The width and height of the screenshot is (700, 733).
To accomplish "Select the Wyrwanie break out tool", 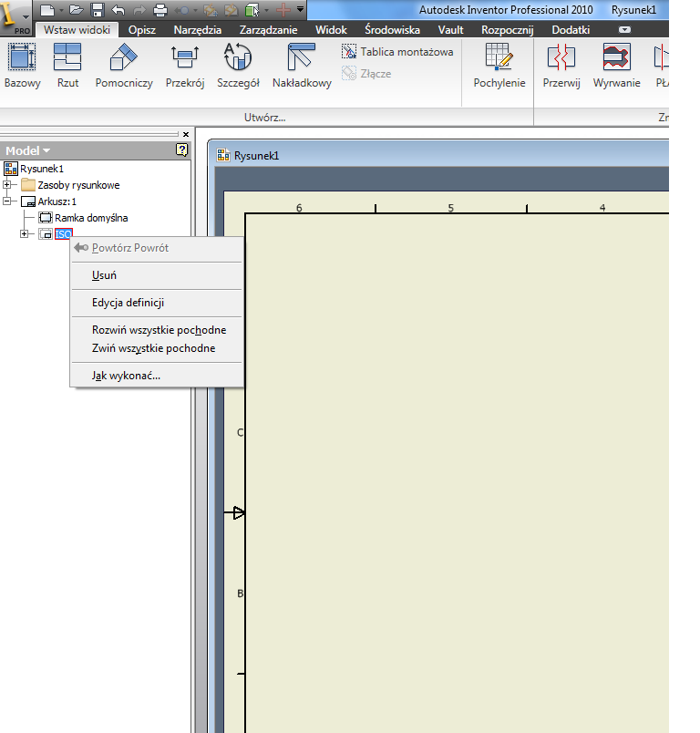I will [x=616, y=66].
